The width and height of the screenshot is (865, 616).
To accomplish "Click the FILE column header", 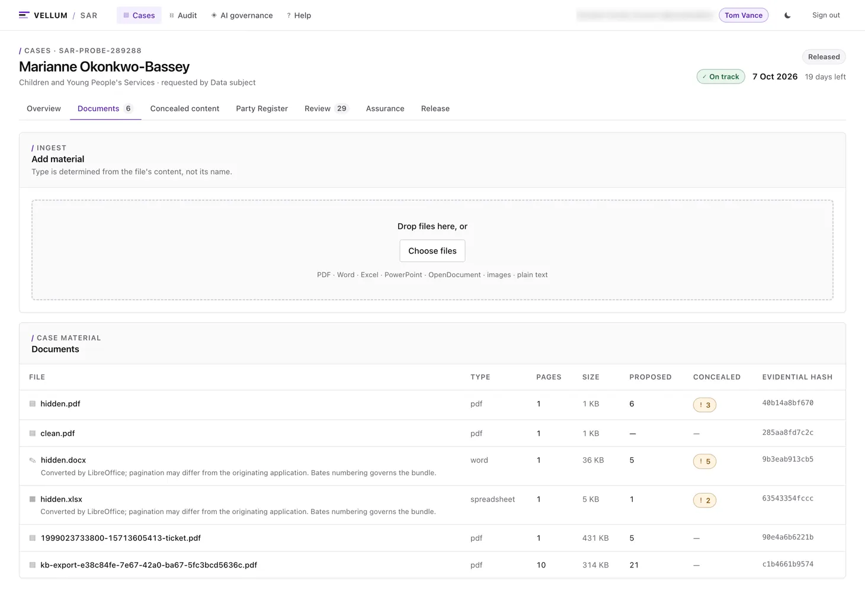I will tap(37, 377).
